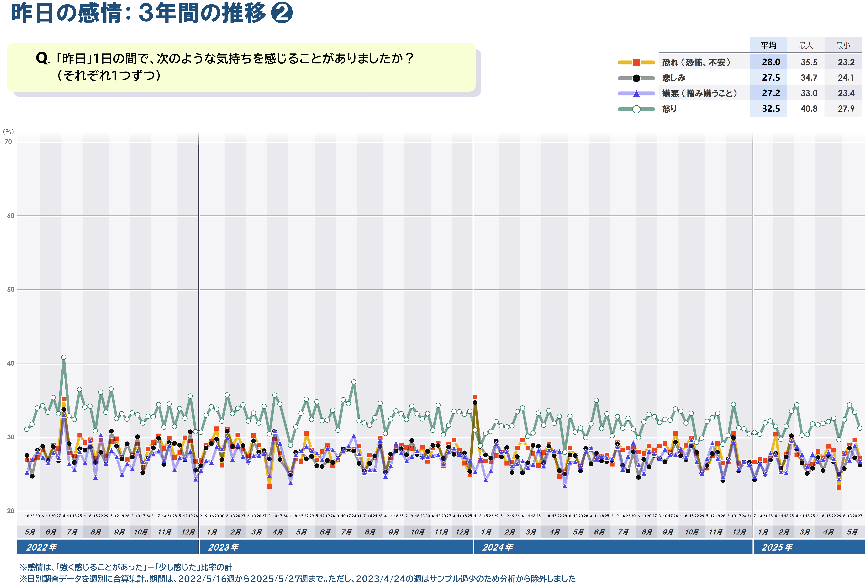Image resolution: width=868 pixels, height=588 pixels.
Task: Select the 最小 column header
Action: (843, 45)
